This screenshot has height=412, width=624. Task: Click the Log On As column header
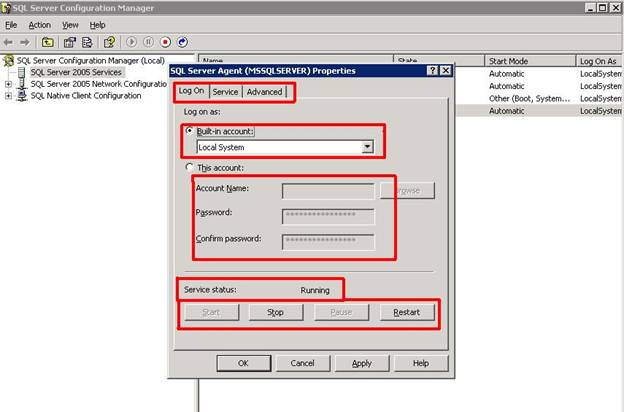click(599, 61)
